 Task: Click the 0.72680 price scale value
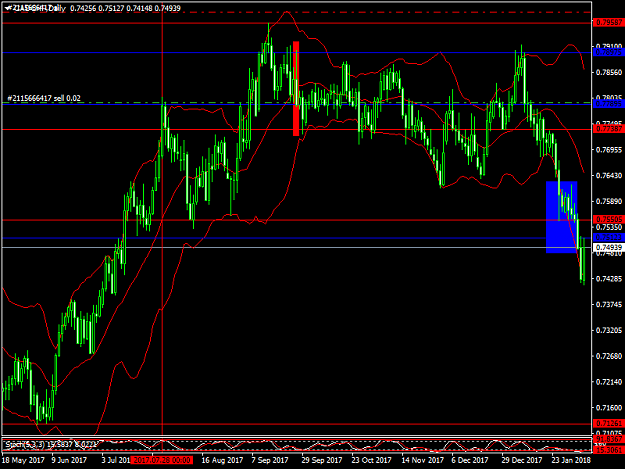(609, 356)
